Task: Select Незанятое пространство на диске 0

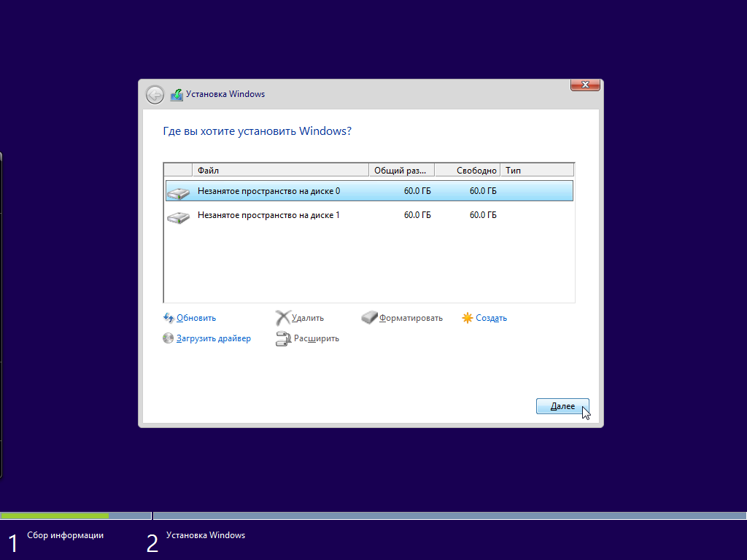Action: click(369, 191)
